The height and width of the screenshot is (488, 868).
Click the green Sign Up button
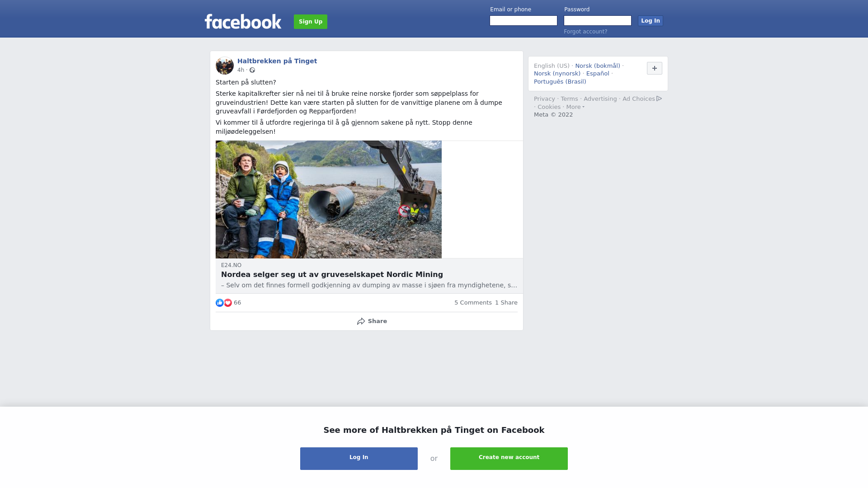pos(311,22)
